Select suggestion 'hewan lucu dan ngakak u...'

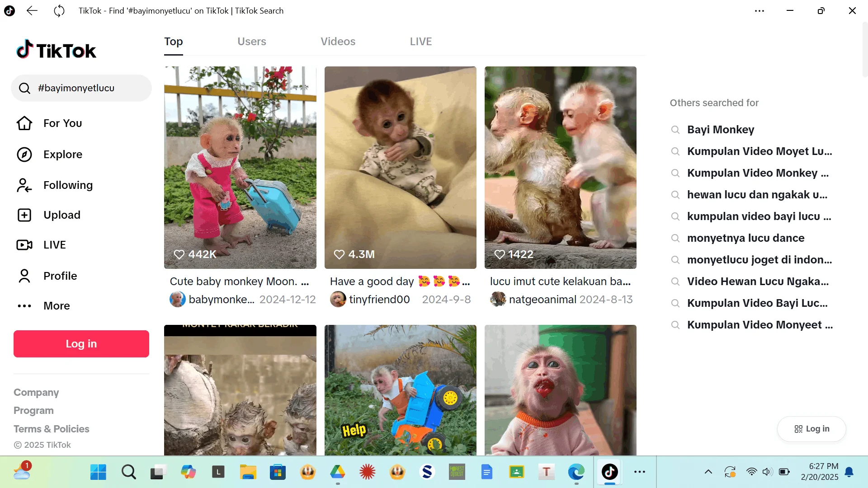point(757,195)
